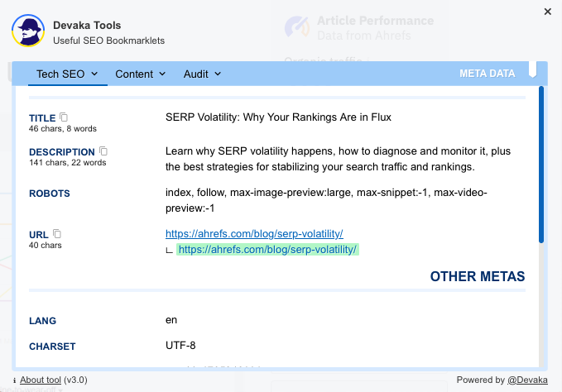Viewport: 562px width, 392px height.
Task: Click the OTHER METAS section heading
Action: pos(478,276)
